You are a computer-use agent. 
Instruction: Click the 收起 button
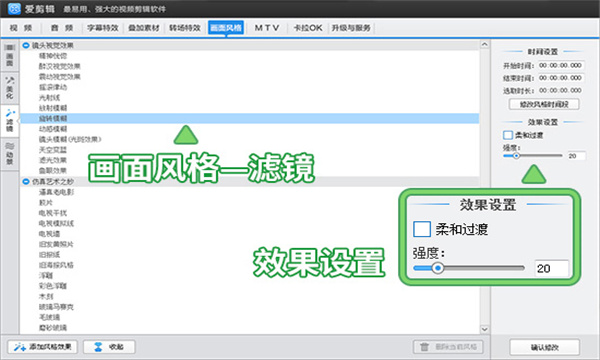[109, 347]
